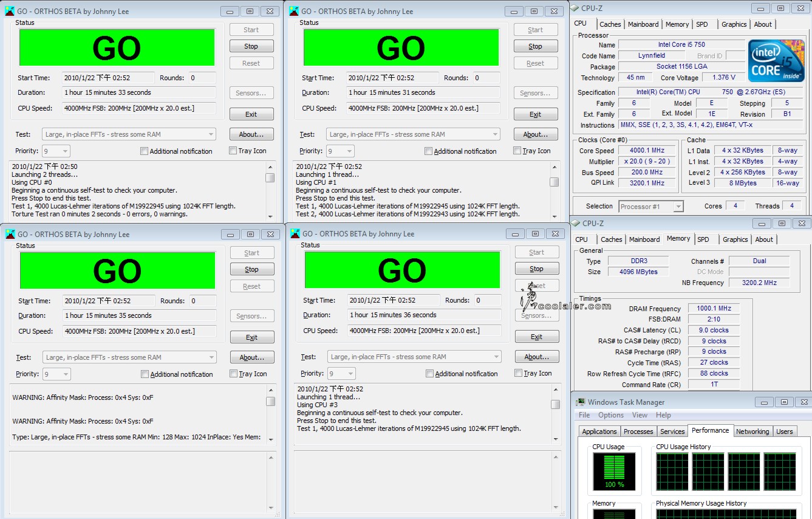Screen dimensions: 812x519
Task: Click Exit in the 35 seconds ORTHOS window
Action: pyautogui.click(x=252, y=337)
